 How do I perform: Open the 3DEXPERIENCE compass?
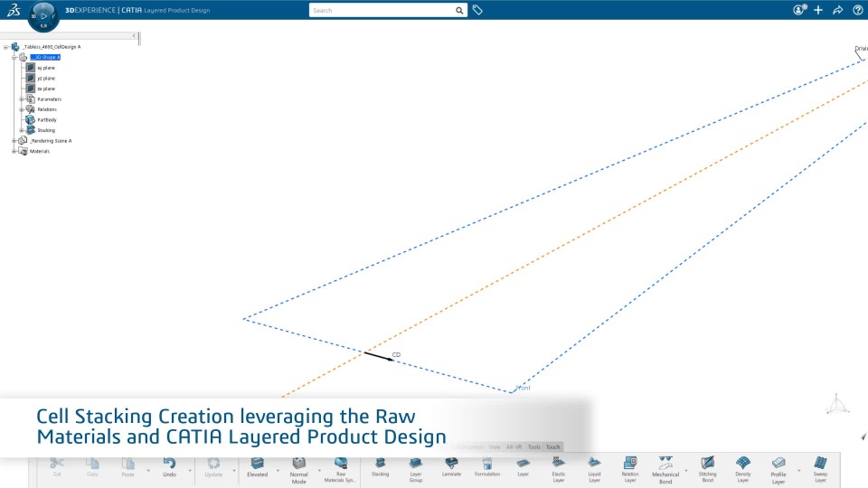point(43,16)
